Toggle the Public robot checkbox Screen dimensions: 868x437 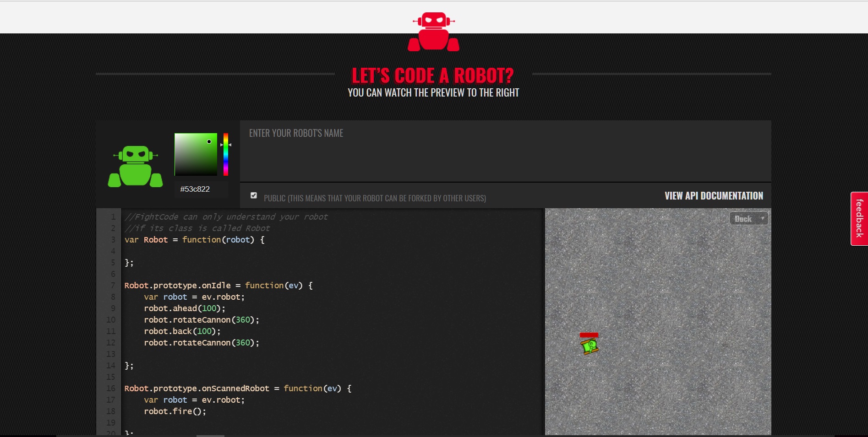pos(254,195)
